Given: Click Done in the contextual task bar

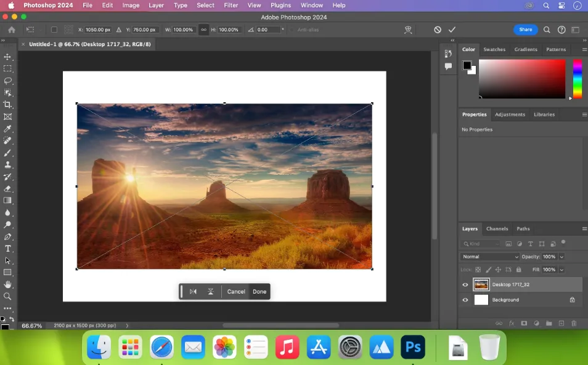Looking at the screenshot, I should tap(259, 292).
